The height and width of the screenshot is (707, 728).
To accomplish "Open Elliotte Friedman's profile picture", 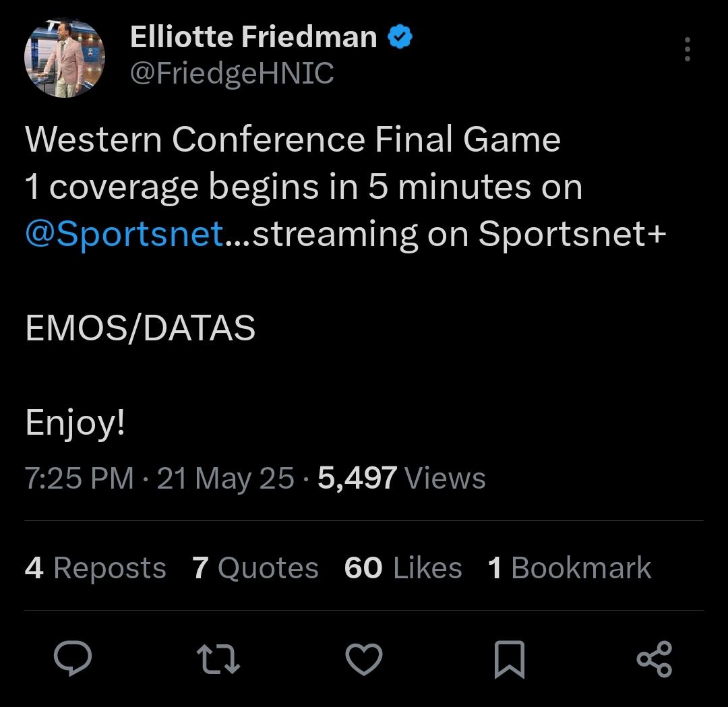I will click(x=65, y=58).
